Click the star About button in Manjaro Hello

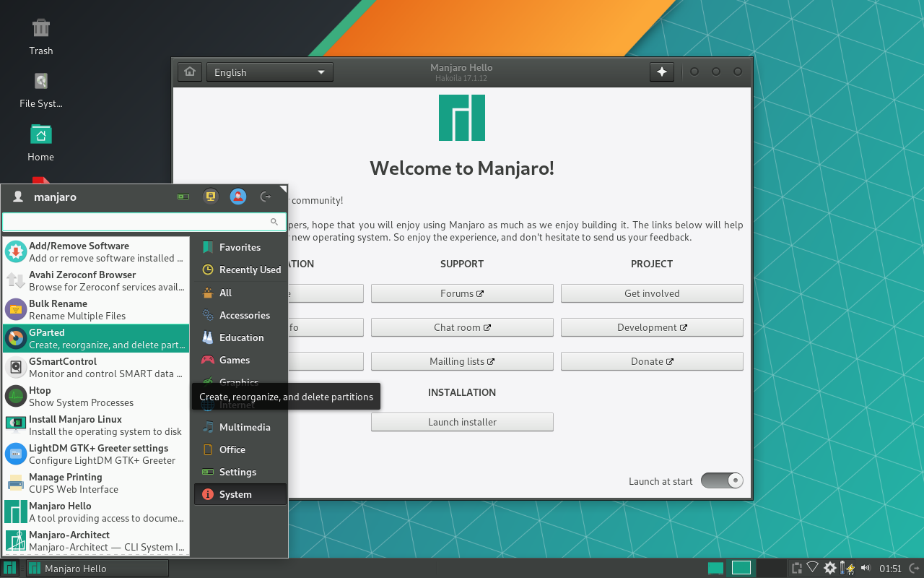(662, 72)
